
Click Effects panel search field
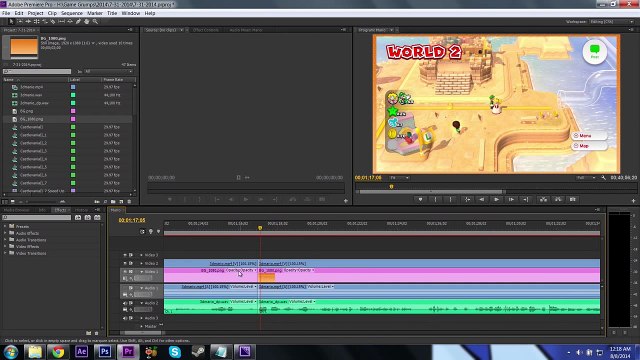(x=37, y=218)
